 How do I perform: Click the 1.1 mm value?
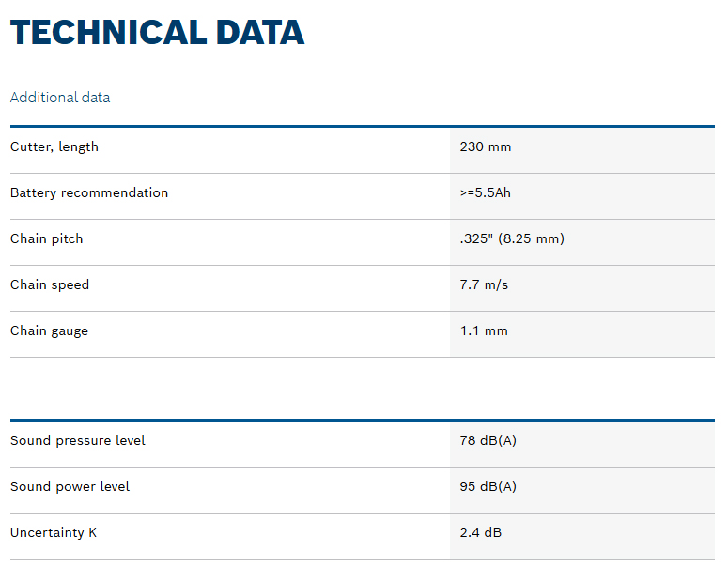[x=483, y=330]
